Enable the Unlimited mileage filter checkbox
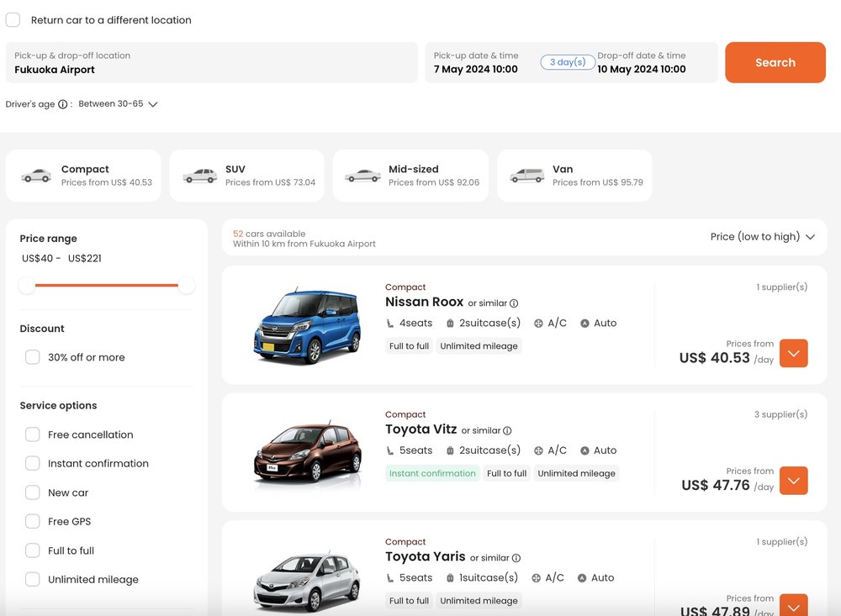This screenshot has height=616, width=841. [33, 579]
